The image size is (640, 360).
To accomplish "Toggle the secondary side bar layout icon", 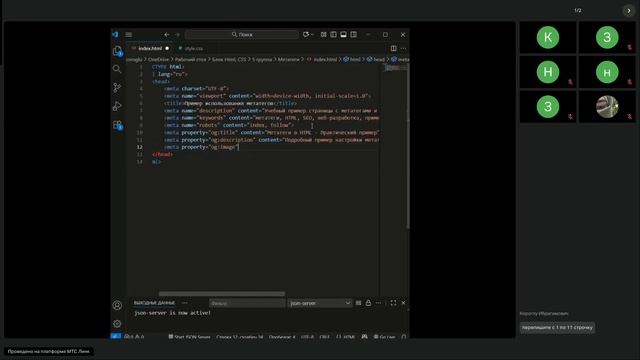I will click(x=353, y=35).
